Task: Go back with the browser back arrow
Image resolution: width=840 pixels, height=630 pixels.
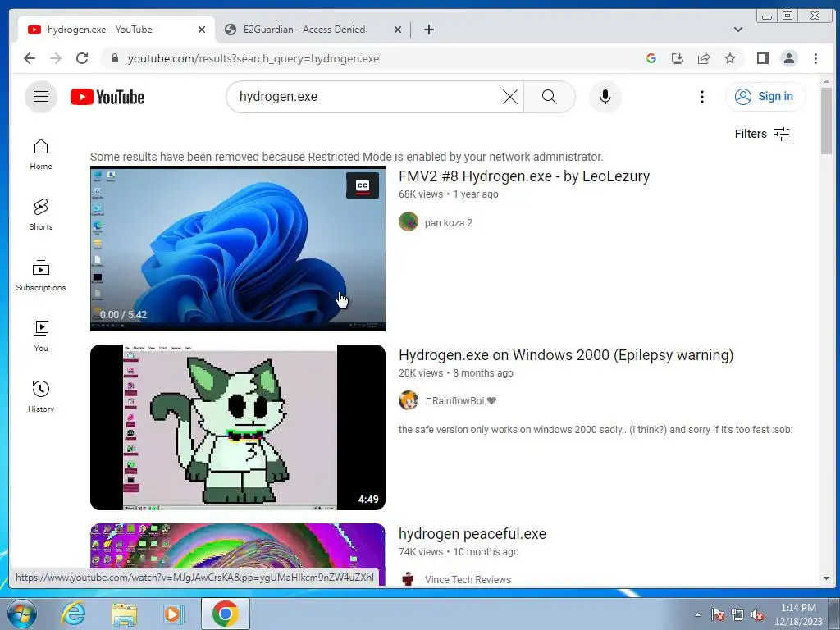Action: pos(30,58)
